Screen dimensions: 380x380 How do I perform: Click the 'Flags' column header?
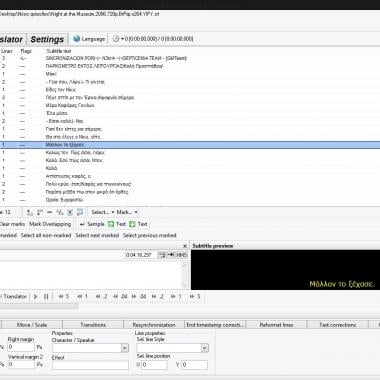(x=26, y=51)
